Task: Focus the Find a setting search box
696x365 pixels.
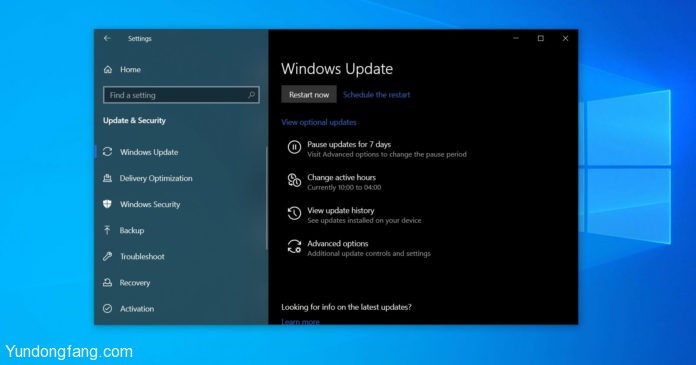Action: click(x=181, y=95)
